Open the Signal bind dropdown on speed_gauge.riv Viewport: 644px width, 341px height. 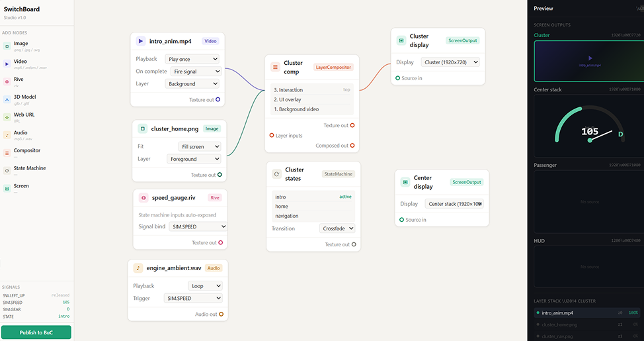pyautogui.click(x=198, y=226)
